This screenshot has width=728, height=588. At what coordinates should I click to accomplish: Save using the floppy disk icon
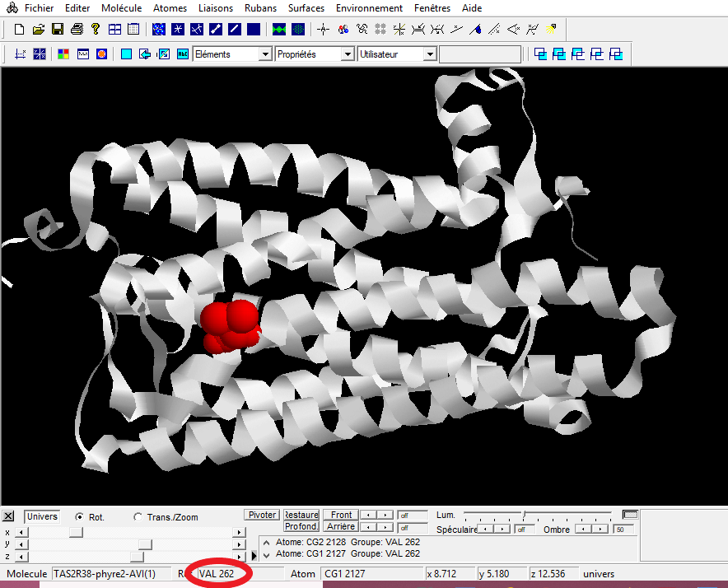(58, 30)
